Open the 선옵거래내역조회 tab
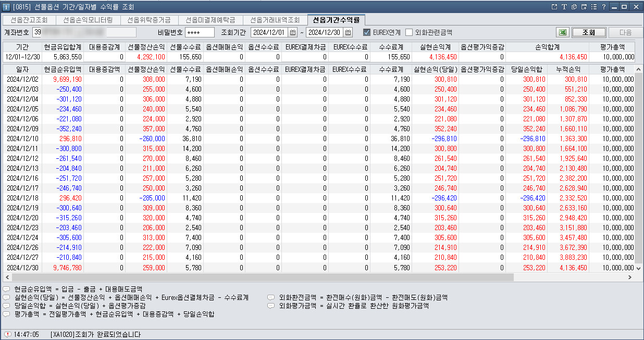Image resolution: width=644 pixels, height=340 pixels. click(x=275, y=20)
